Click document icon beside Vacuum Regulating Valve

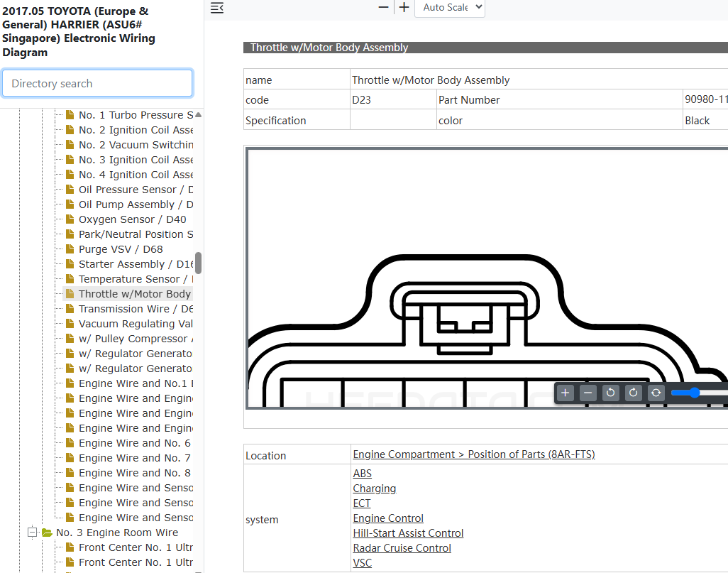(x=70, y=322)
